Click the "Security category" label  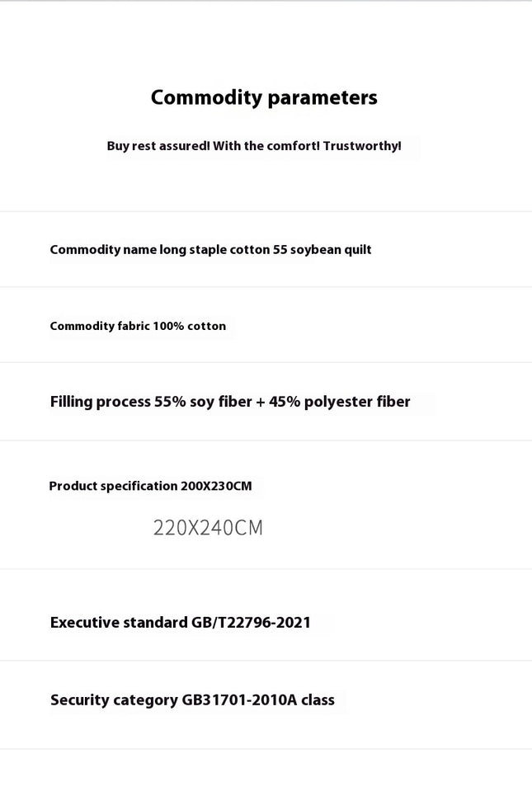(x=114, y=700)
